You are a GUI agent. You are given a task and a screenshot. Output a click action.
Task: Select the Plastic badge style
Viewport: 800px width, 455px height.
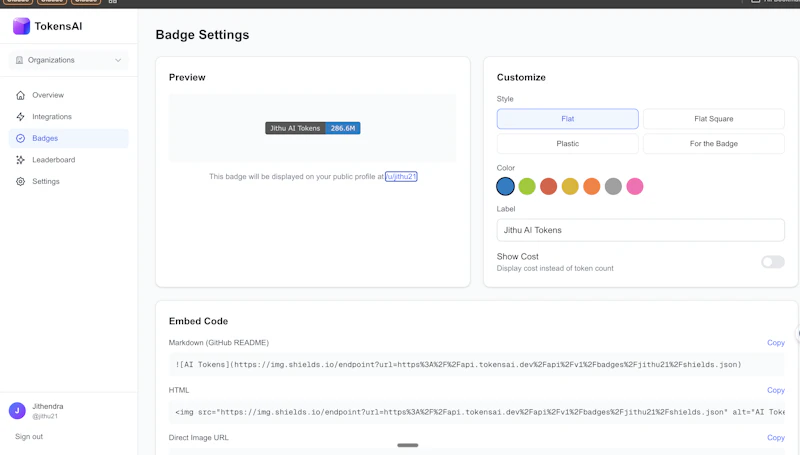pyautogui.click(x=567, y=144)
